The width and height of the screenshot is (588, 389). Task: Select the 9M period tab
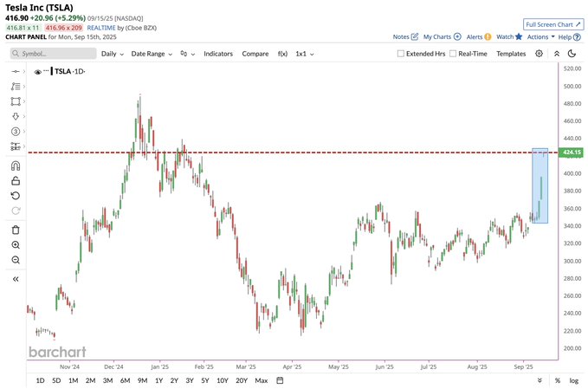pyautogui.click(x=143, y=380)
